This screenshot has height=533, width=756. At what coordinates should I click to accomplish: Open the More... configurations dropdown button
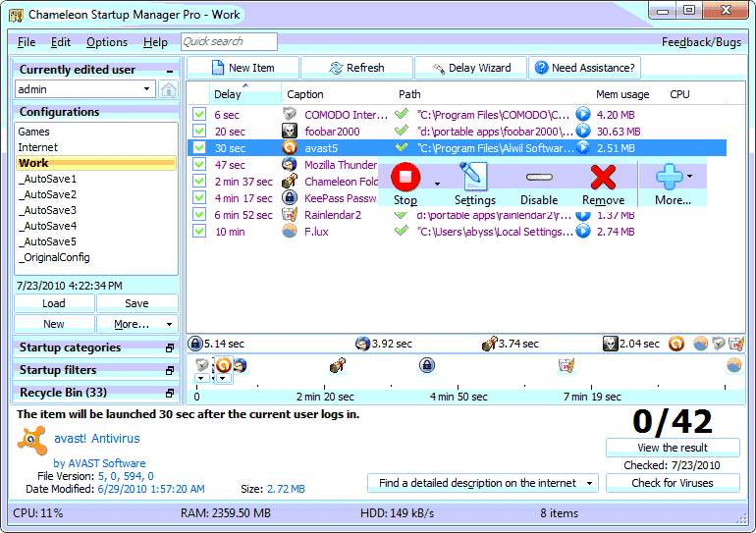pos(136,324)
